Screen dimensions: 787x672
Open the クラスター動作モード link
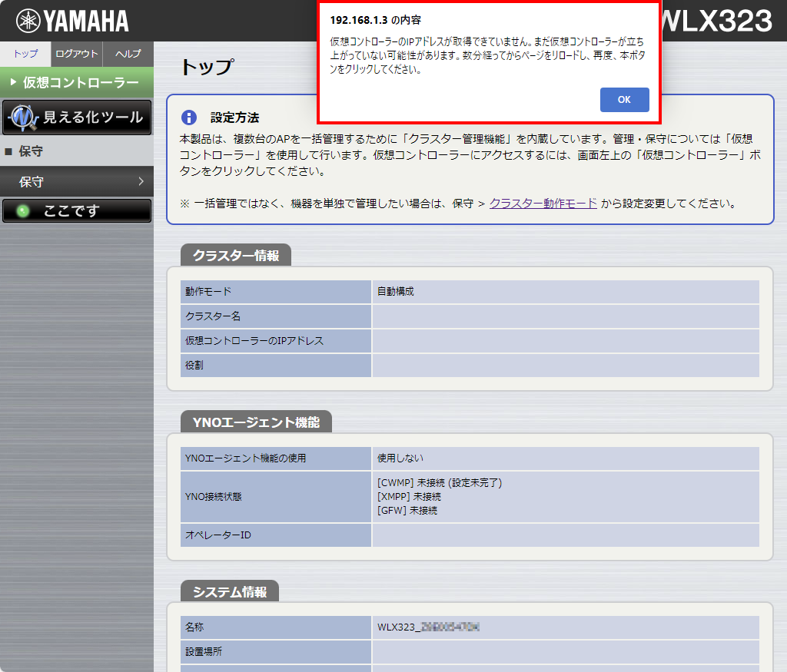[542, 204]
